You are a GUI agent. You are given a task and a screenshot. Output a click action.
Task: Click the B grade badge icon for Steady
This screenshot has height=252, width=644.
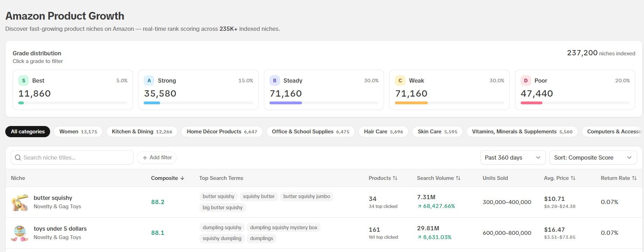click(x=275, y=80)
